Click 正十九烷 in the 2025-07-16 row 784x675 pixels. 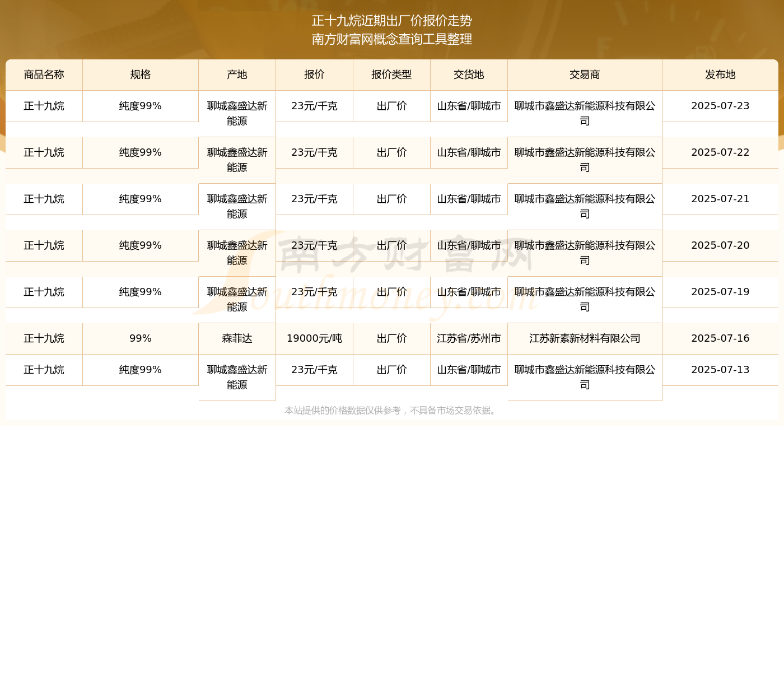[44, 338]
